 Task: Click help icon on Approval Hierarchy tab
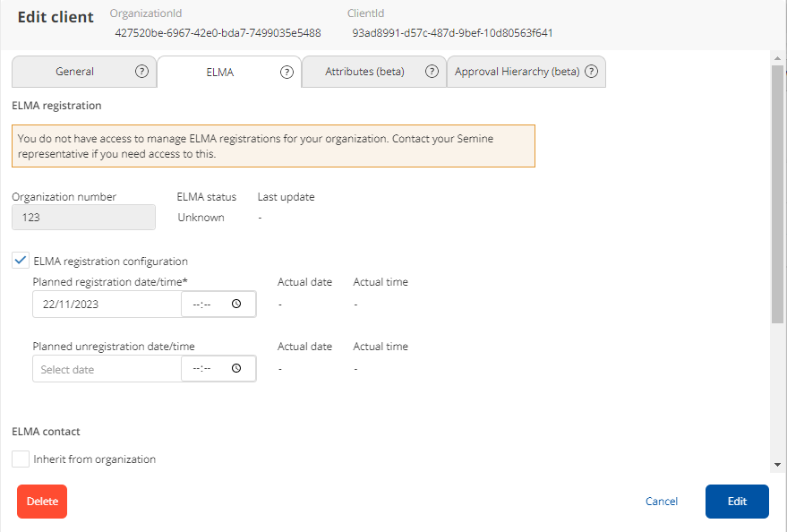coord(592,72)
